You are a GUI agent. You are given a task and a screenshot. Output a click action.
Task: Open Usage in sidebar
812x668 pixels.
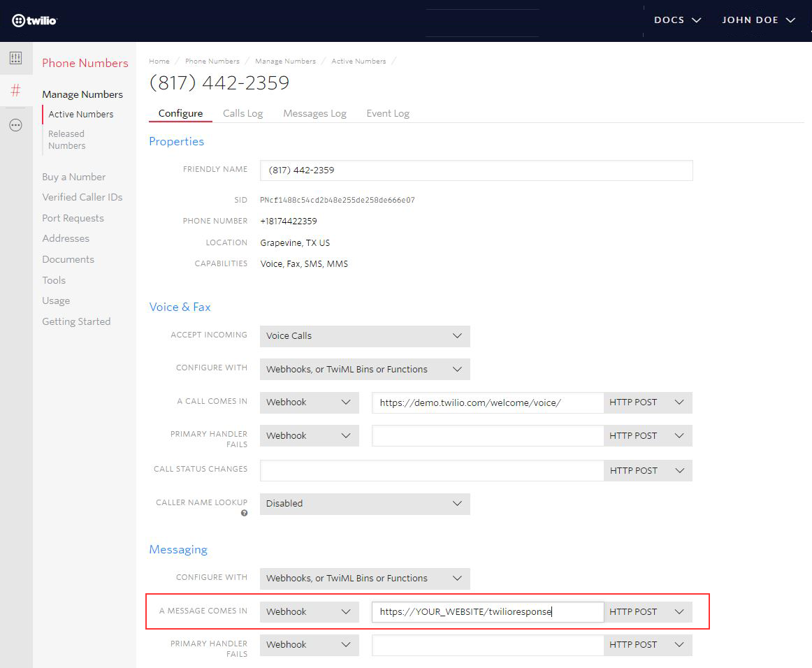[56, 301]
